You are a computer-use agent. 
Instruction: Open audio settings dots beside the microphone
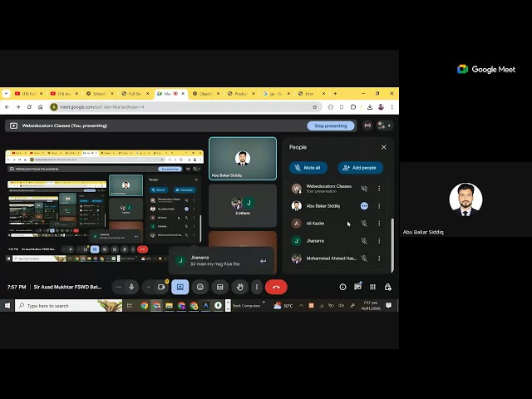(118, 287)
